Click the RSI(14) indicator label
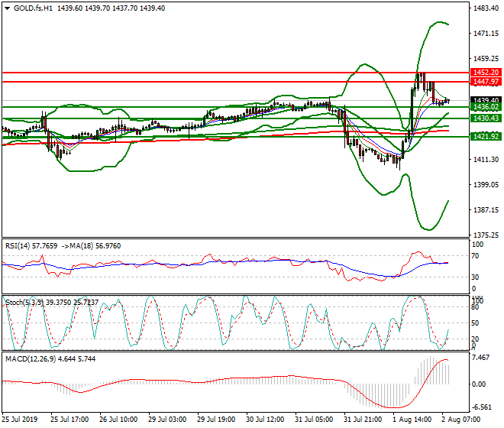This screenshot has height=428, width=504. coord(19,245)
